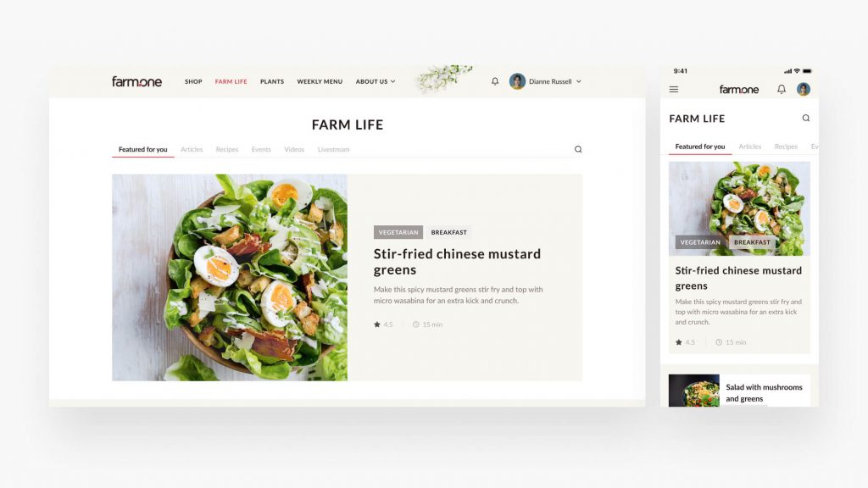Click the desktop Vegetarian tag
The image size is (868, 488).
click(x=398, y=232)
